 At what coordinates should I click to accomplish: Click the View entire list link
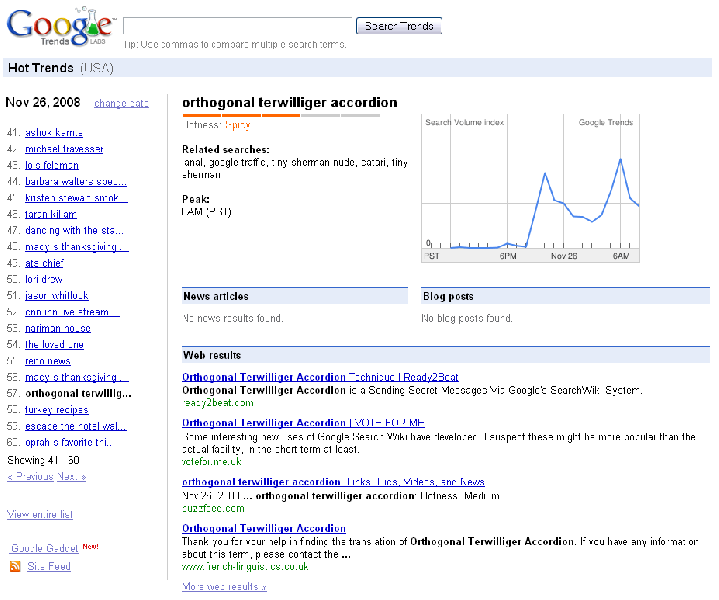click(40, 514)
